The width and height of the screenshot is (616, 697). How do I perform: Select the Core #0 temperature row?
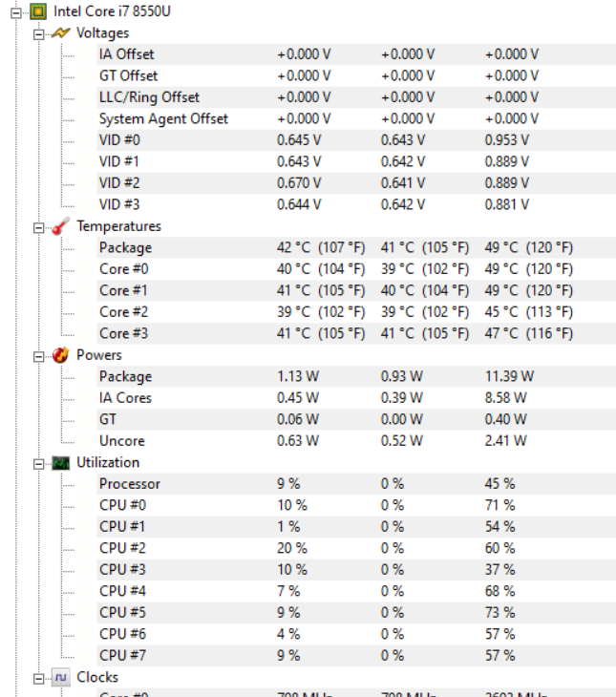[x=356, y=269]
